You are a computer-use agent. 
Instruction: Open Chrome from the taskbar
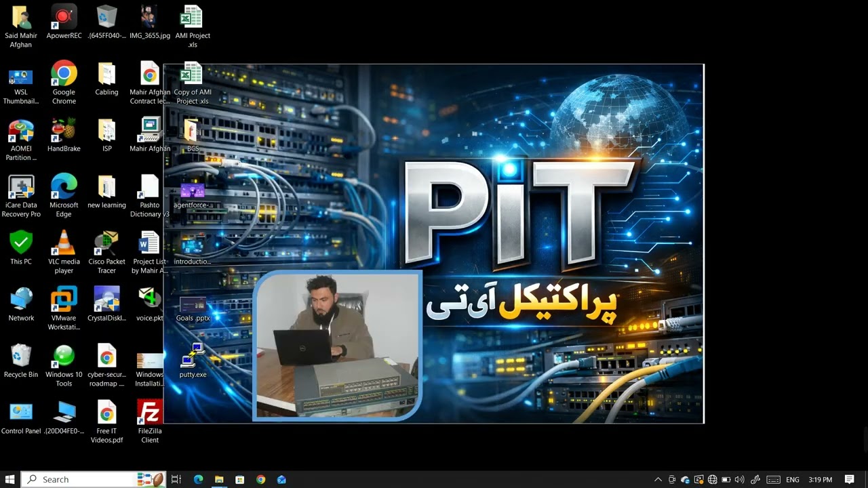tap(260, 479)
